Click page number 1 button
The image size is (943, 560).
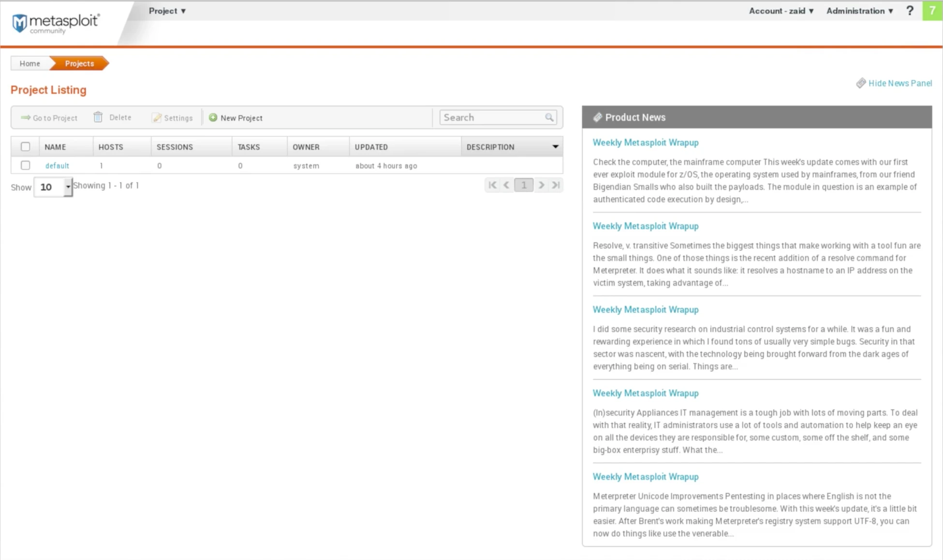(x=524, y=185)
